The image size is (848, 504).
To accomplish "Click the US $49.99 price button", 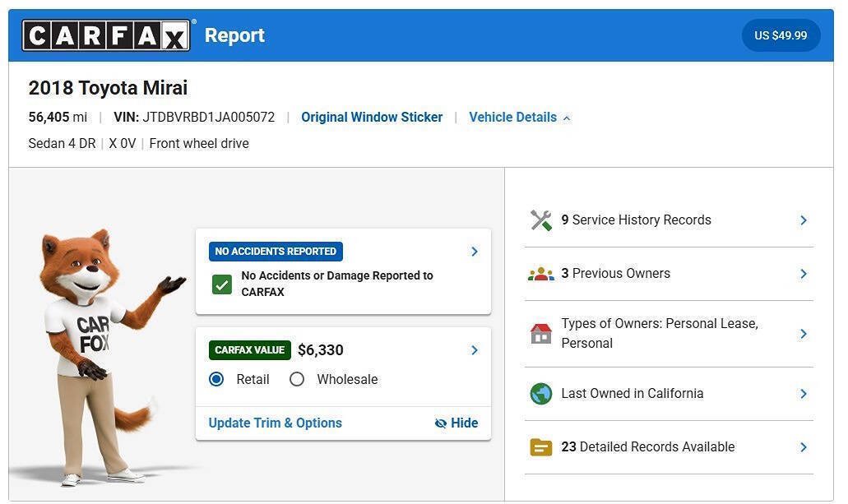I will point(781,35).
